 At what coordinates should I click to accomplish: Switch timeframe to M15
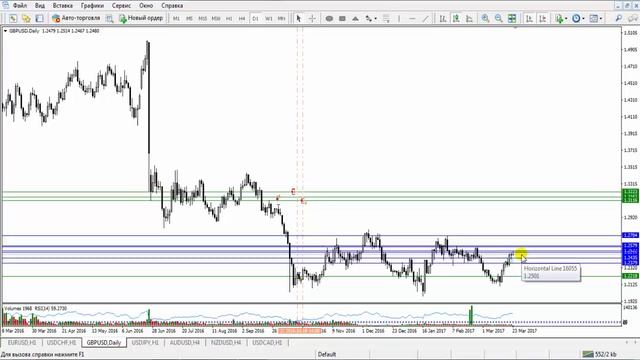pyautogui.click(x=202, y=18)
